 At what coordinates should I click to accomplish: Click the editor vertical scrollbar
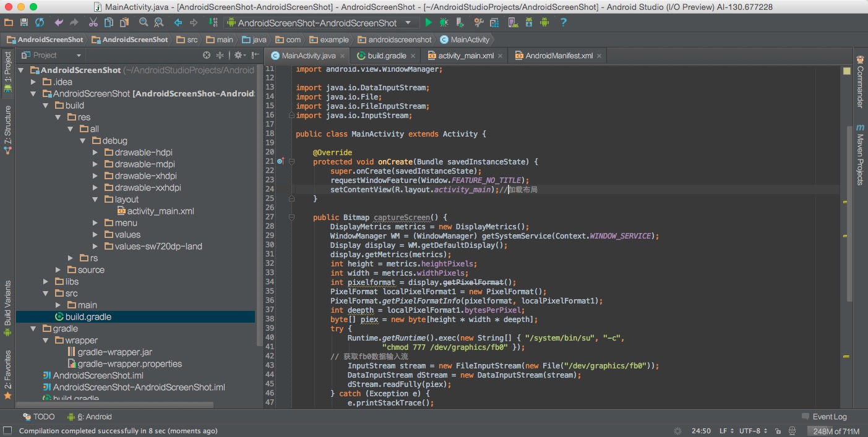click(851, 213)
